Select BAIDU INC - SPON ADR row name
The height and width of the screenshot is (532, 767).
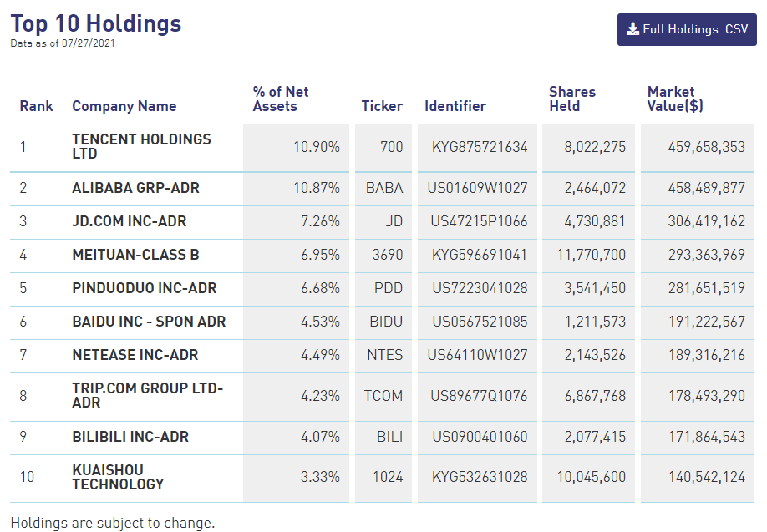click(x=149, y=322)
